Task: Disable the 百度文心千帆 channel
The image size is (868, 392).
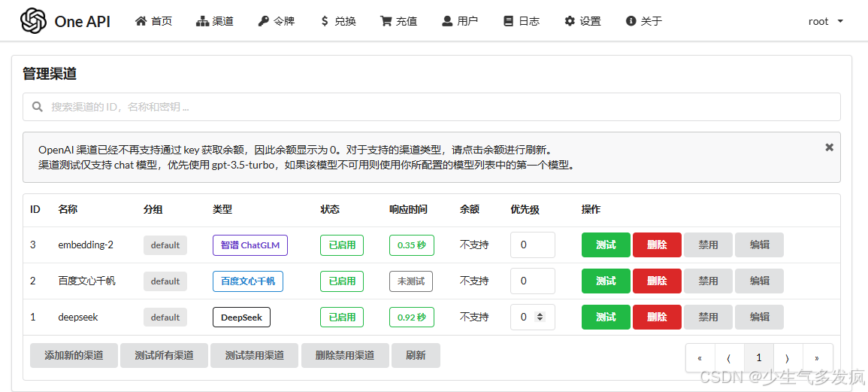Action: point(708,281)
